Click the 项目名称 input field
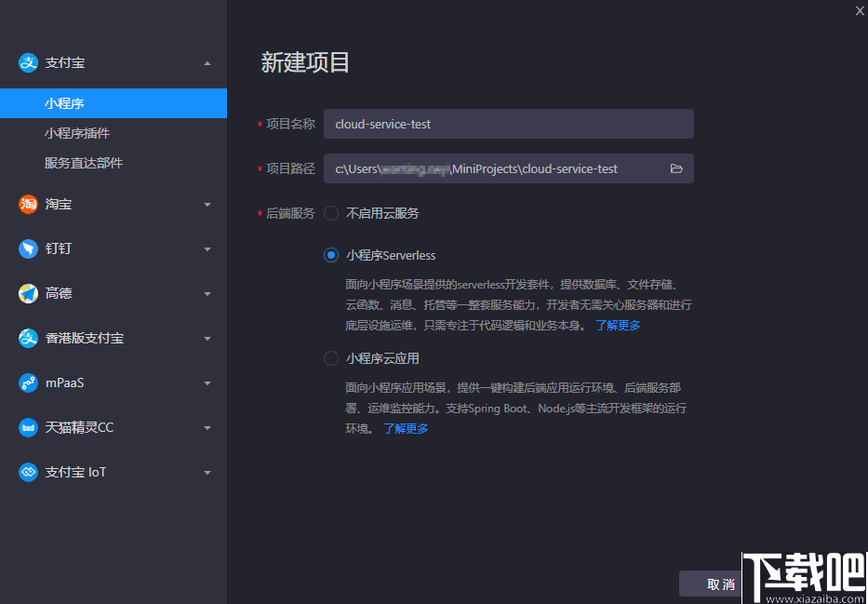 point(509,123)
